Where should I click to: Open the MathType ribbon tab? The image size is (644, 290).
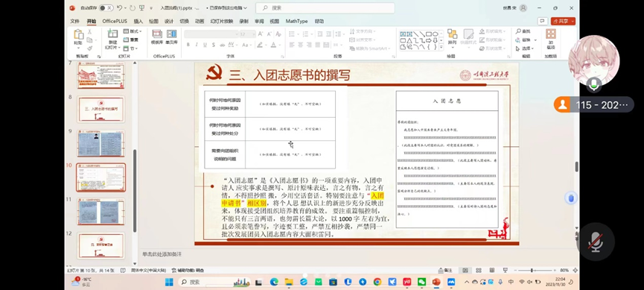click(296, 21)
